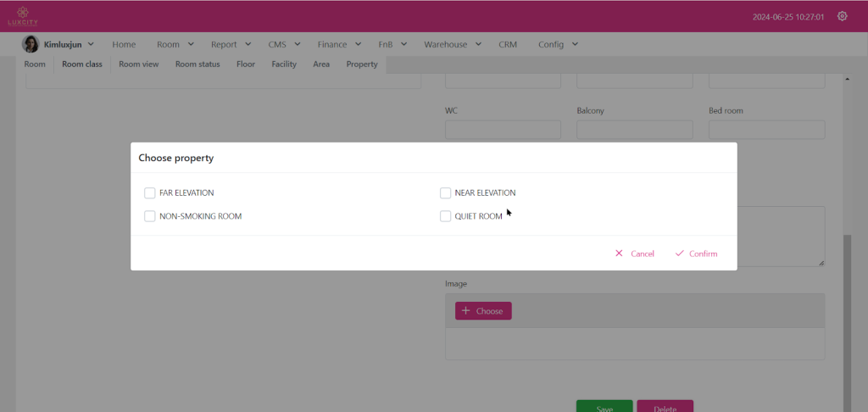Expand the Warehouse dropdown menu

453,44
